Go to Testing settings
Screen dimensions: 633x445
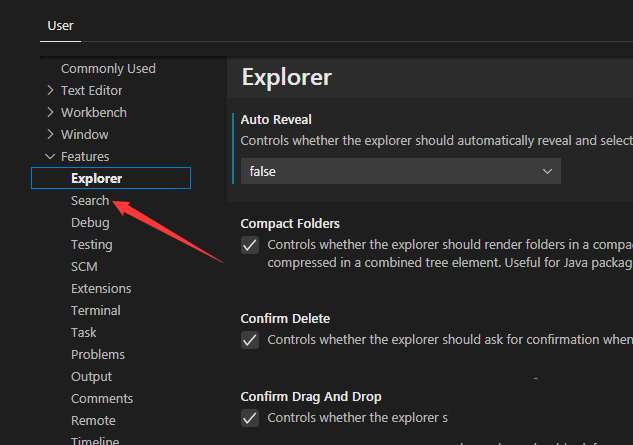click(91, 245)
